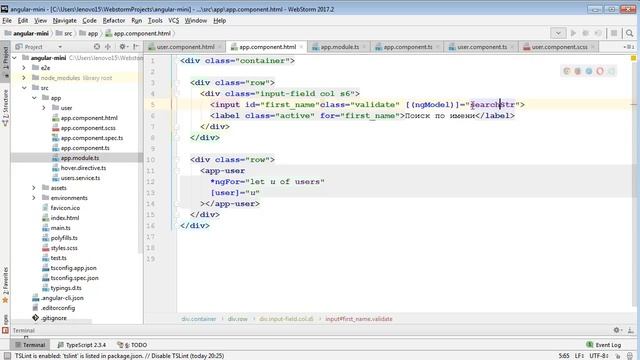
Task: Open Firefox browser preview icon in editor
Action: pyautogui.click(x=578, y=71)
